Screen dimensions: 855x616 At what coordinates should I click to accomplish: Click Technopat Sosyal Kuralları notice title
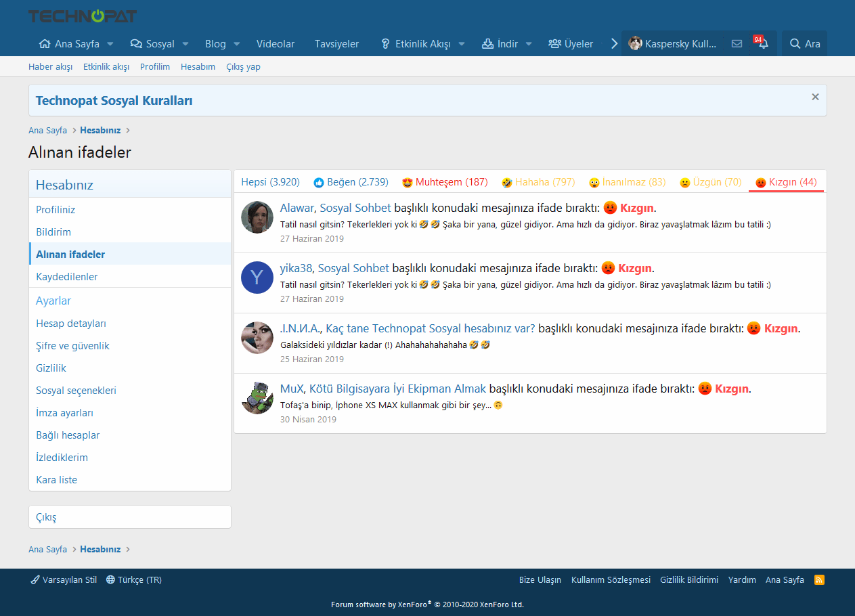pyautogui.click(x=114, y=101)
